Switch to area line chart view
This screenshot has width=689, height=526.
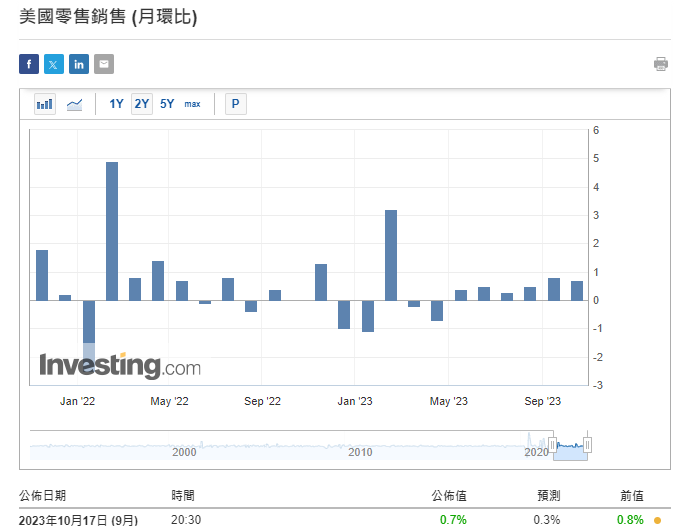74,104
